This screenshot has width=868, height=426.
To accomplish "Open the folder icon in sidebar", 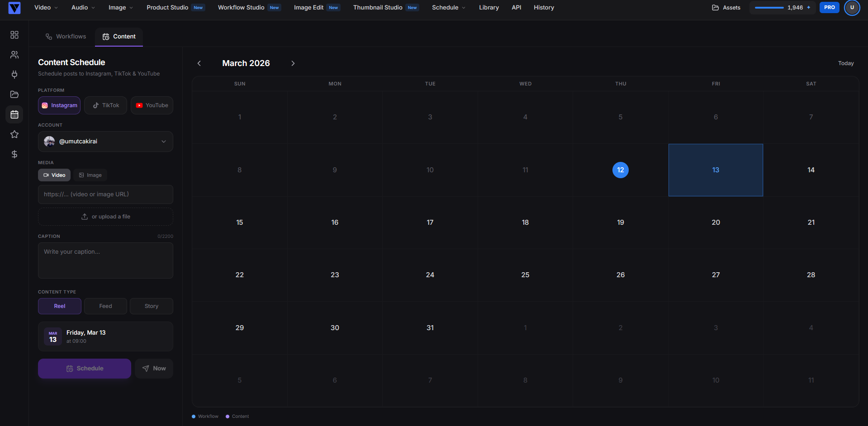I will [x=14, y=95].
